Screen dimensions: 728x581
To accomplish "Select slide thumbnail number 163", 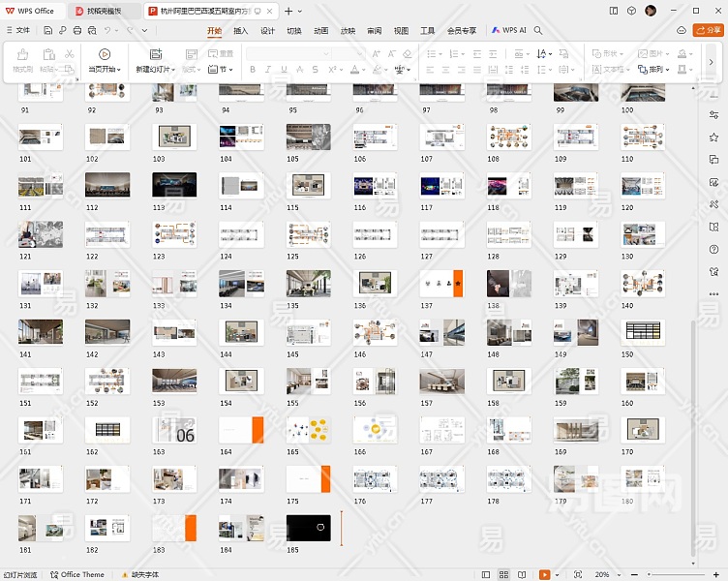I will pos(174,430).
